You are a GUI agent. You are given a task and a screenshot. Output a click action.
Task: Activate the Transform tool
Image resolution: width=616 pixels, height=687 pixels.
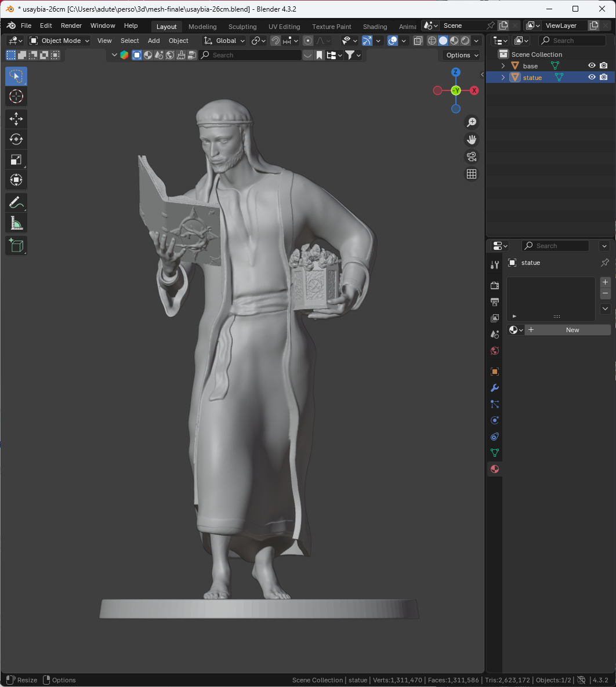16,180
